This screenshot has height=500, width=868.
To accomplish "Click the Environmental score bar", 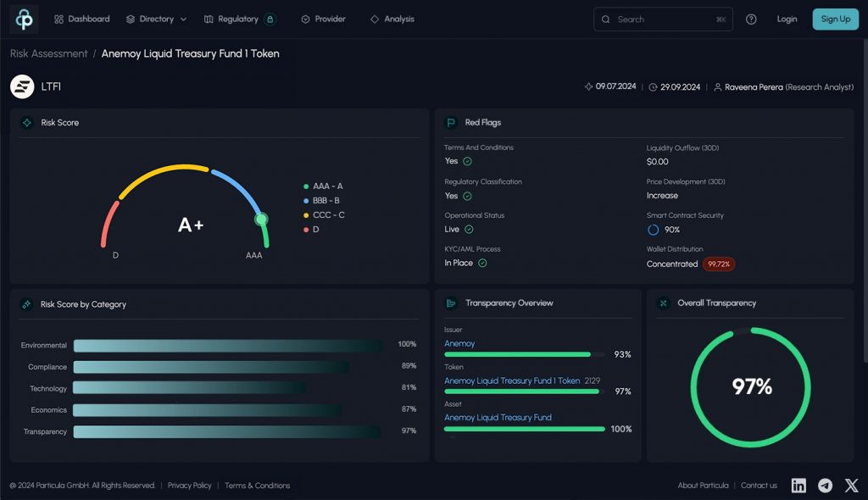I will click(229, 346).
